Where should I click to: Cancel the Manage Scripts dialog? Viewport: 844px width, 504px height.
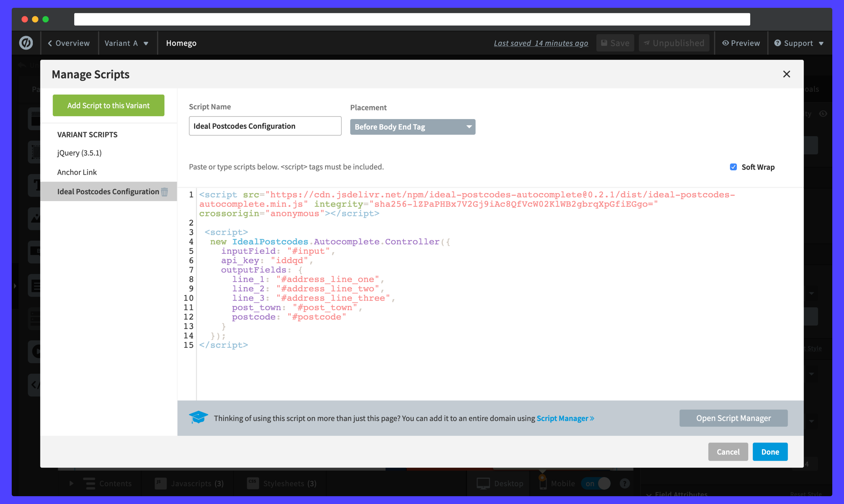(x=728, y=452)
